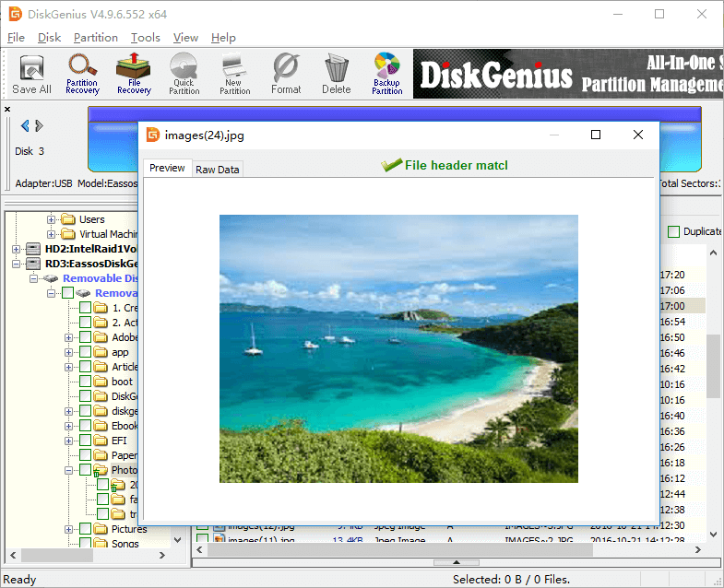Click the previewed beach image
This screenshot has width=724, height=588.
pos(398,348)
